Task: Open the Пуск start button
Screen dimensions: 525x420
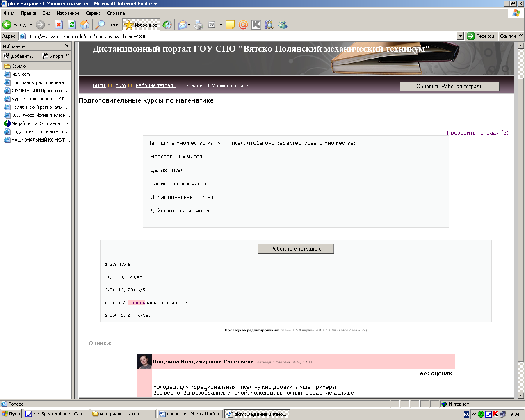Action: (11, 414)
